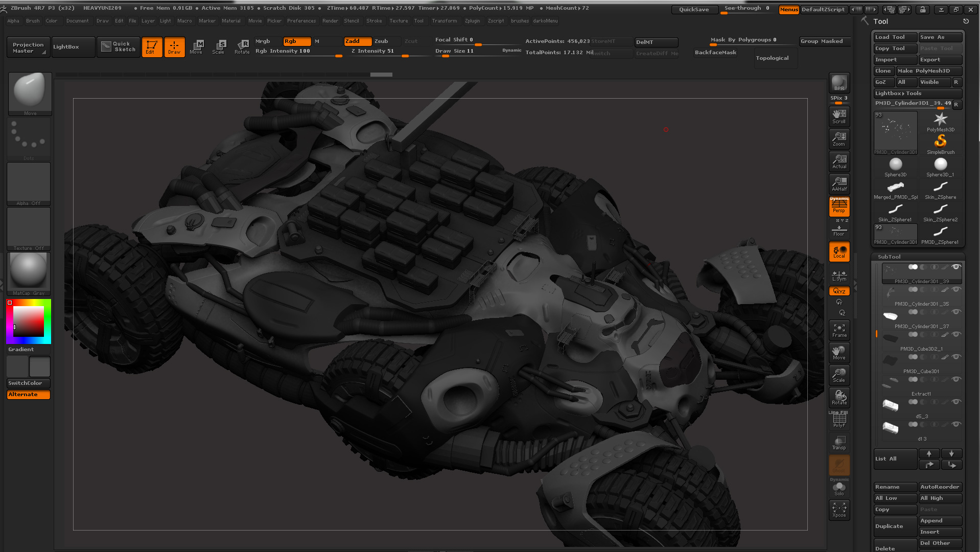Click the Tool palette refresh icon
The image size is (980, 552).
966,21
